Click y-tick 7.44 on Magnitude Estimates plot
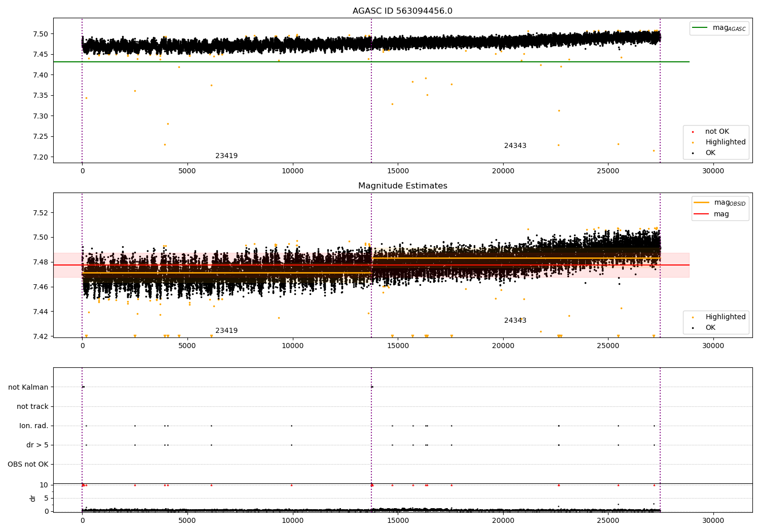Viewport: 760px width, 532px height. pos(41,312)
